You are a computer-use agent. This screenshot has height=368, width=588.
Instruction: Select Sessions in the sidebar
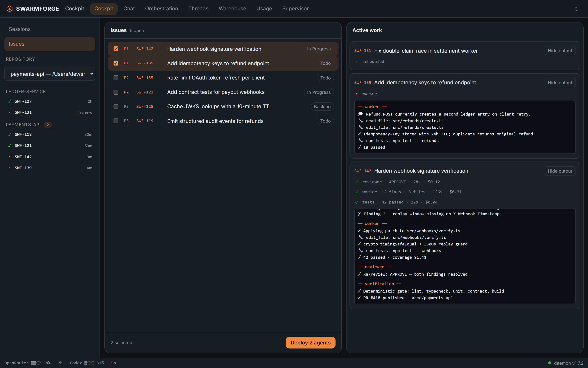coord(50,29)
